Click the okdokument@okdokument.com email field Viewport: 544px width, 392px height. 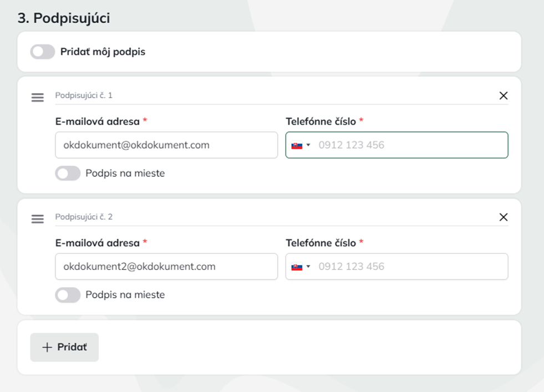tap(166, 145)
